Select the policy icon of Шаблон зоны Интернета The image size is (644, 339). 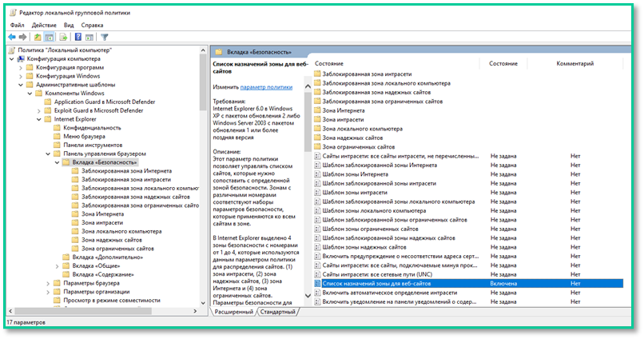317,173
